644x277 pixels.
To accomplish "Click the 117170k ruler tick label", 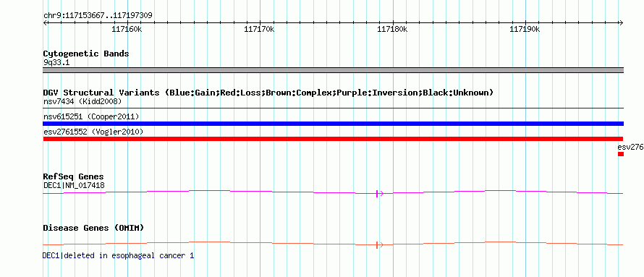I will (260, 30).
